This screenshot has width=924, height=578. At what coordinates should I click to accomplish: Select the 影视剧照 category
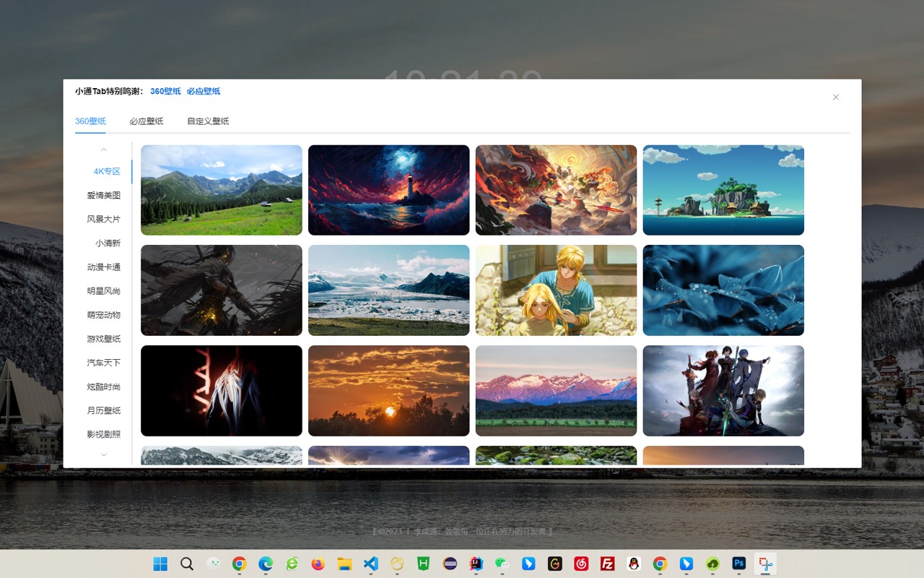point(104,434)
